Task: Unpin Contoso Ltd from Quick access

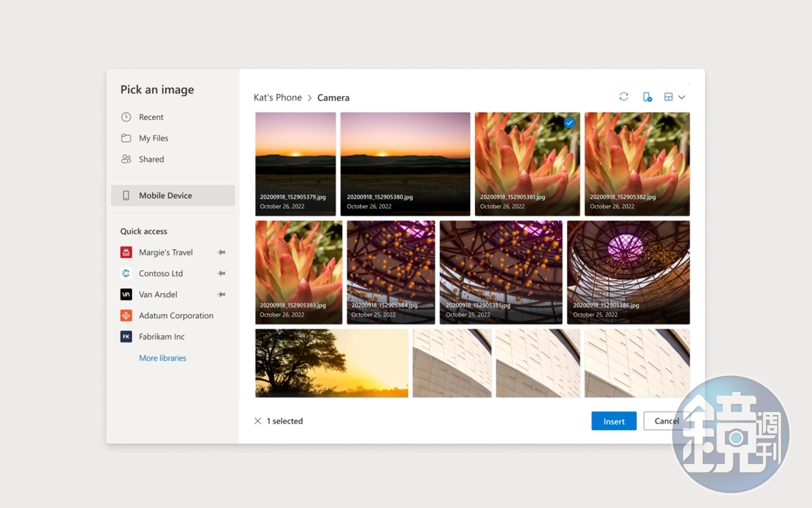Action: 221,273
